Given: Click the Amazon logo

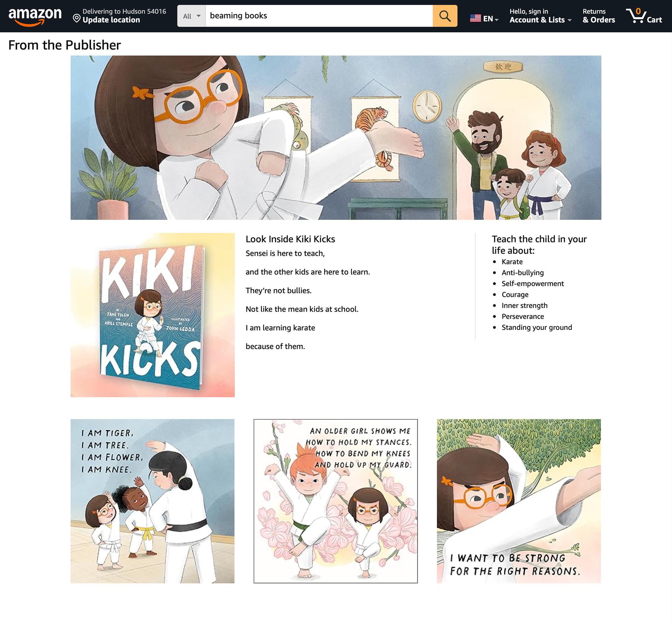Looking at the screenshot, I should [x=35, y=16].
